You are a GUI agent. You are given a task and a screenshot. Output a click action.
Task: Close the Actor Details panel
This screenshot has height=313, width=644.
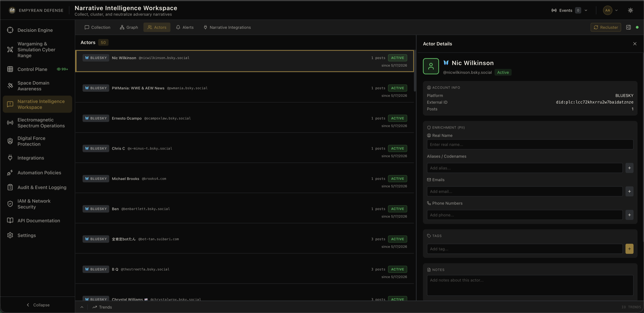click(635, 44)
